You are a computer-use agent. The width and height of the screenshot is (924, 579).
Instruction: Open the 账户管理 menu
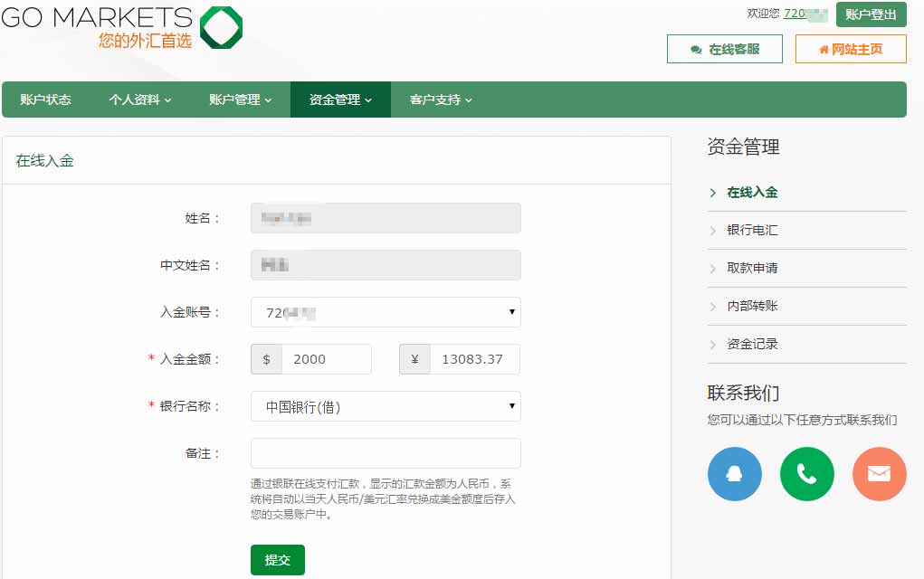(240, 100)
